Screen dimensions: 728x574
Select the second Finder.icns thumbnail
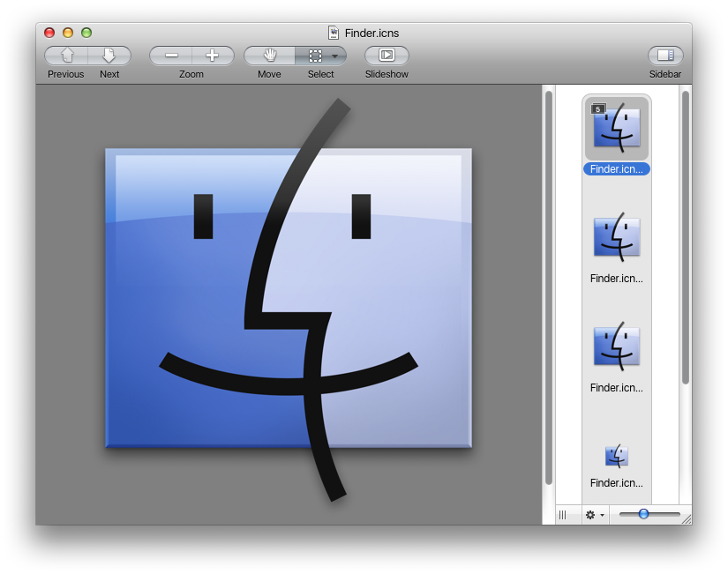tap(616, 238)
